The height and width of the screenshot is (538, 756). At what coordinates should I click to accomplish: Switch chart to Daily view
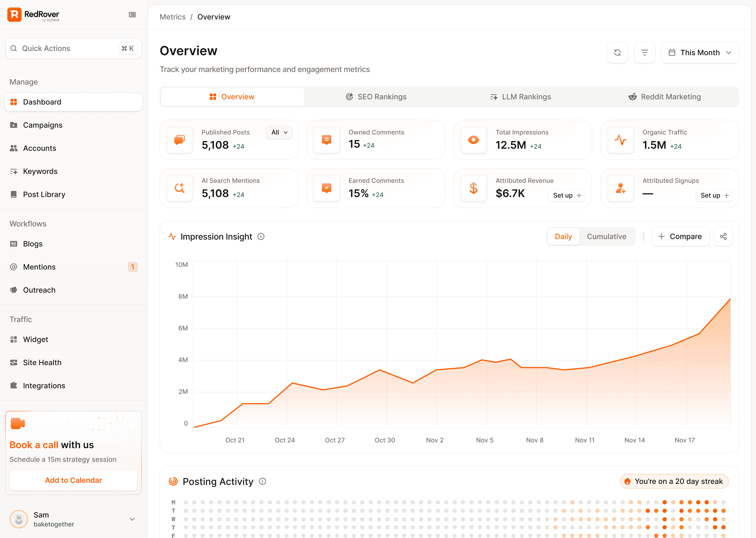(563, 237)
